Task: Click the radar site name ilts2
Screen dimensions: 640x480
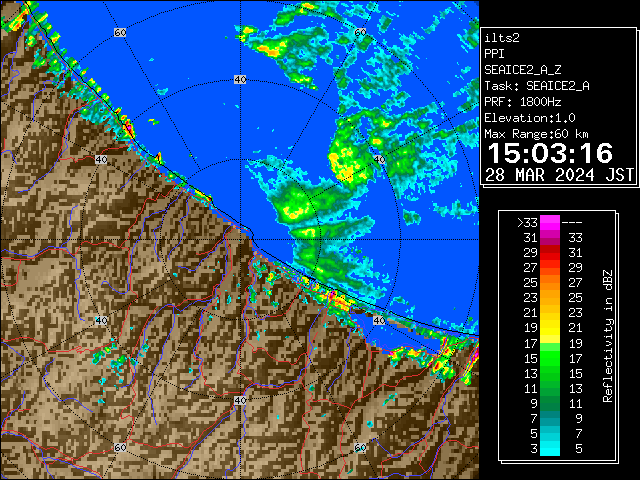Action: (x=502, y=38)
